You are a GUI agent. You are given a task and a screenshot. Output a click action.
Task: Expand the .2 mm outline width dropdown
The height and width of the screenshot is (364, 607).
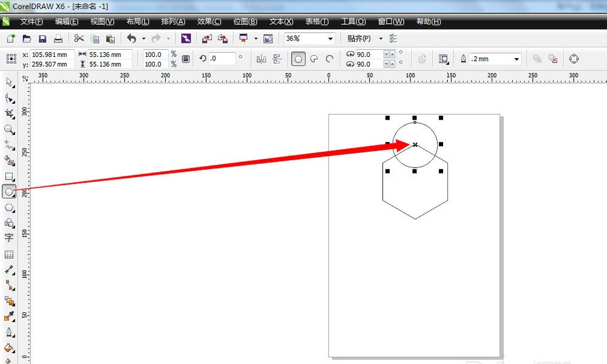coord(517,59)
